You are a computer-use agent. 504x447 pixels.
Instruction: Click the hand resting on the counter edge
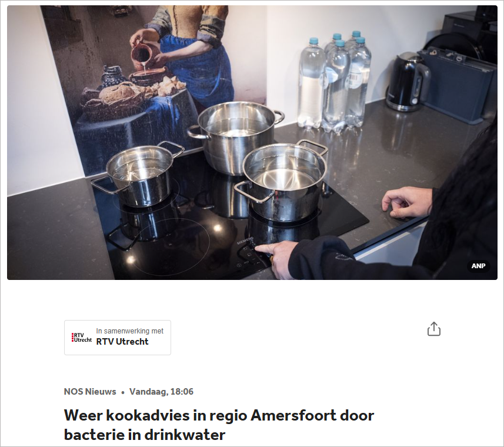click(408, 203)
